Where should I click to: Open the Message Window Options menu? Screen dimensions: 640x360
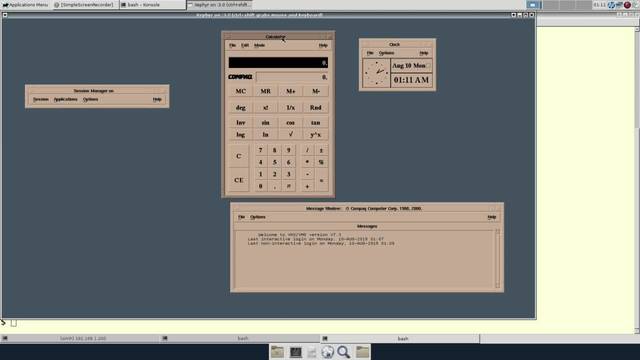click(x=258, y=217)
